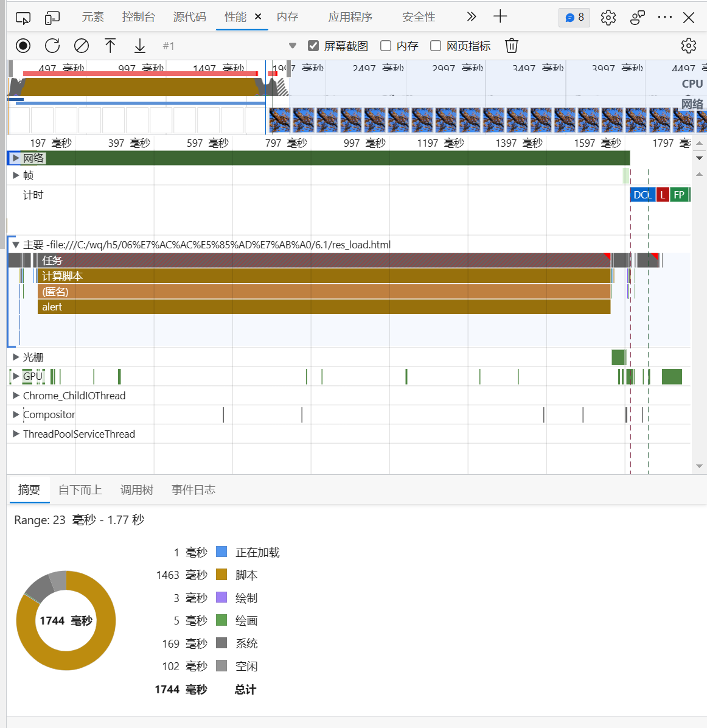707x728 pixels.
Task: Open the capture settings gear
Action: pos(688,46)
